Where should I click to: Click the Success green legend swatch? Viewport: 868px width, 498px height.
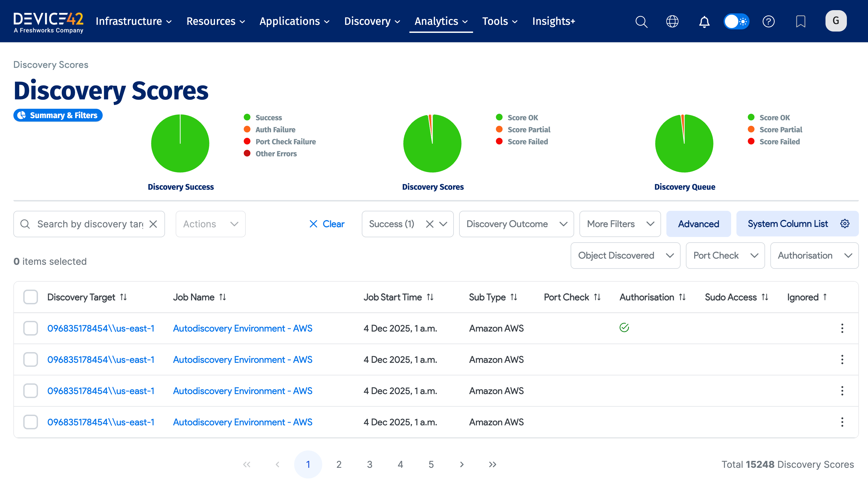[247, 117]
